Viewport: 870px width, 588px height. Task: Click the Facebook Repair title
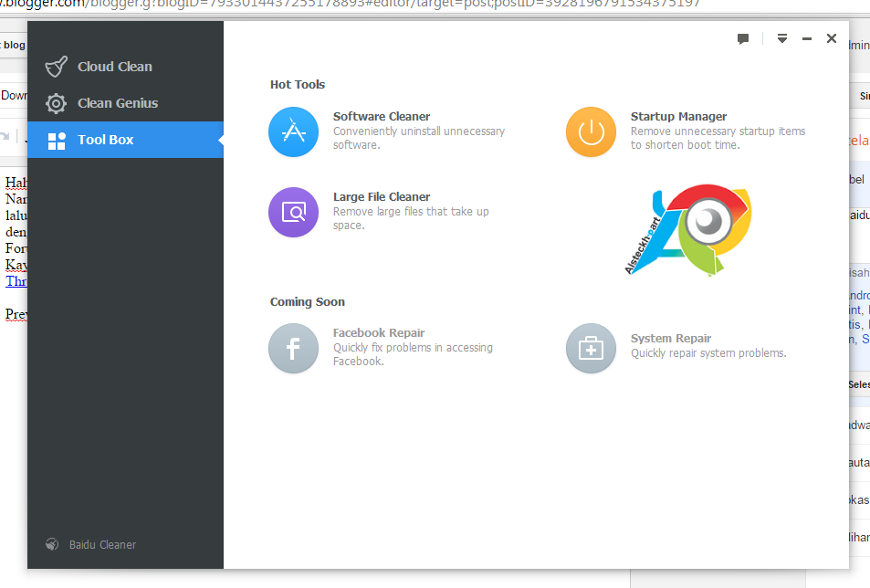[379, 333]
